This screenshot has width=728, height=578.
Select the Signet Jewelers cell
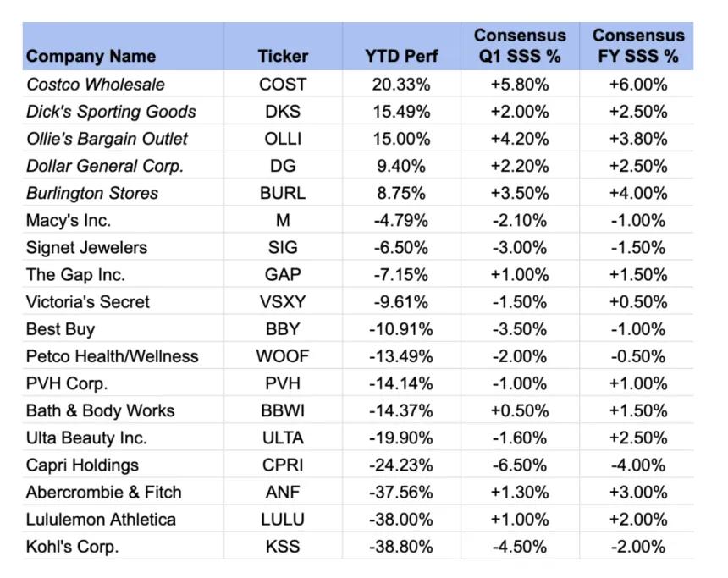coord(123,247)
